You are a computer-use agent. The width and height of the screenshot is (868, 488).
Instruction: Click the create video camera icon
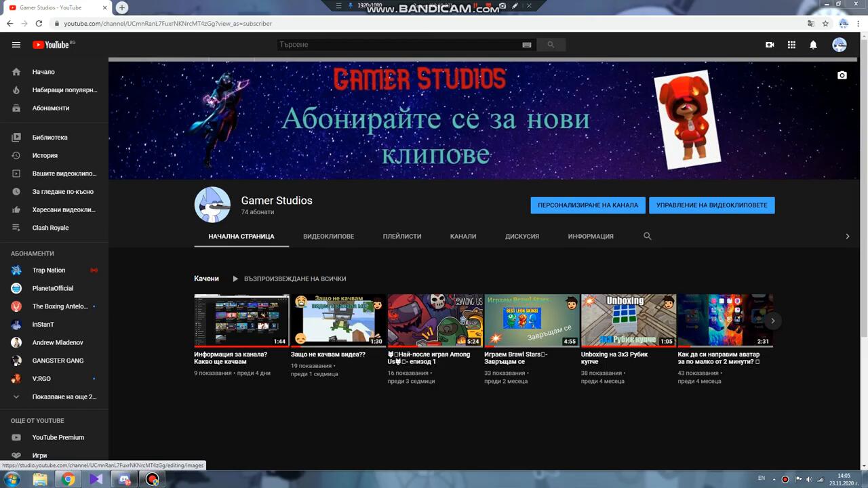pos(770,45)
